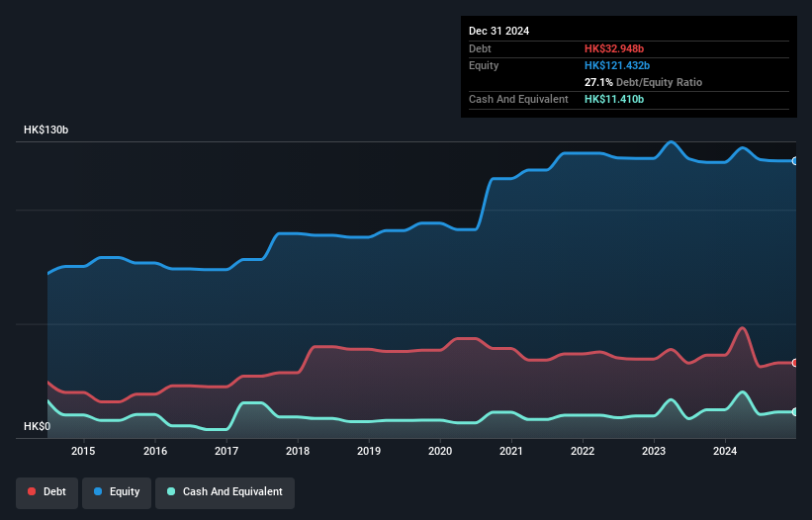812x520 pixels.
Task: Click the Dec 31 2024 tooltip date
Action: click(498, 31)
